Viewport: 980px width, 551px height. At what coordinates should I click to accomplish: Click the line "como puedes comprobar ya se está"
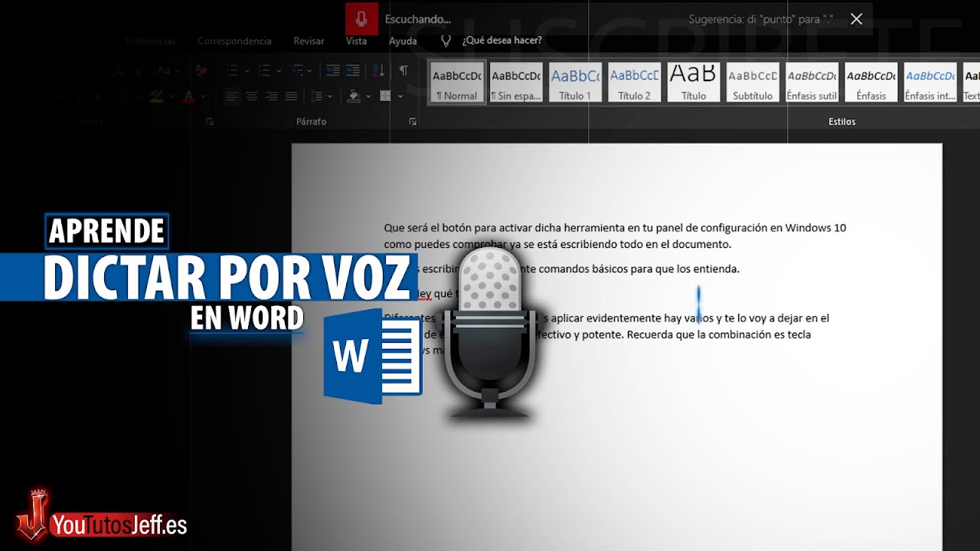tap(557, 245)
